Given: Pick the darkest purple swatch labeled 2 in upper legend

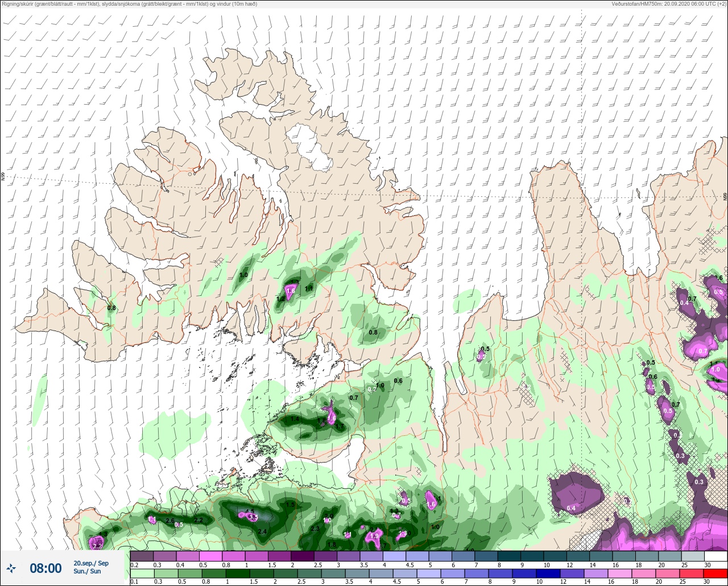Looking at the screenshot, I should [x=303, y=556].
